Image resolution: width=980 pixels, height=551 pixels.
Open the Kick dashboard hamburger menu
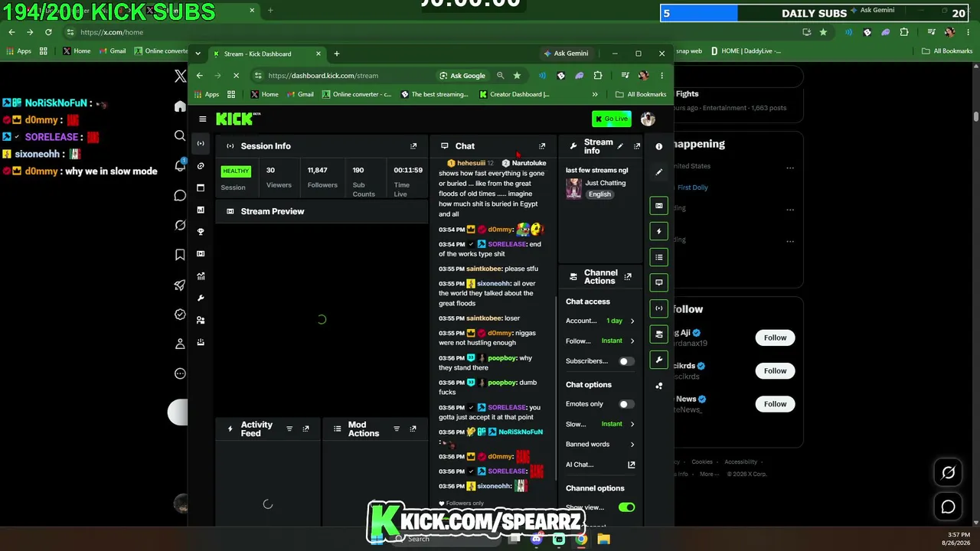point(202,119)
